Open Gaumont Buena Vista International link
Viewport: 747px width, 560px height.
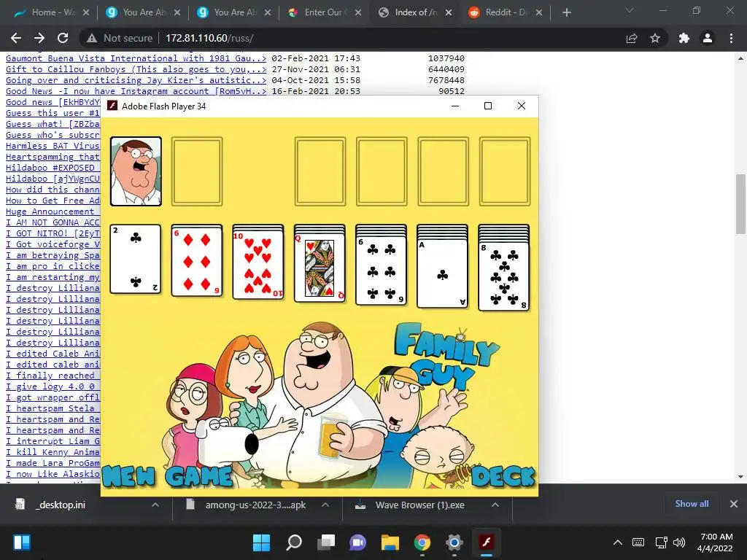pyautogui.click(x=136, y=58)
